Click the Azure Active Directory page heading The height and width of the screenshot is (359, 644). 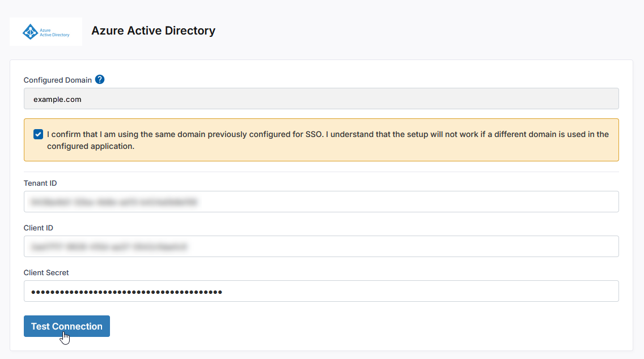point(153,31)
